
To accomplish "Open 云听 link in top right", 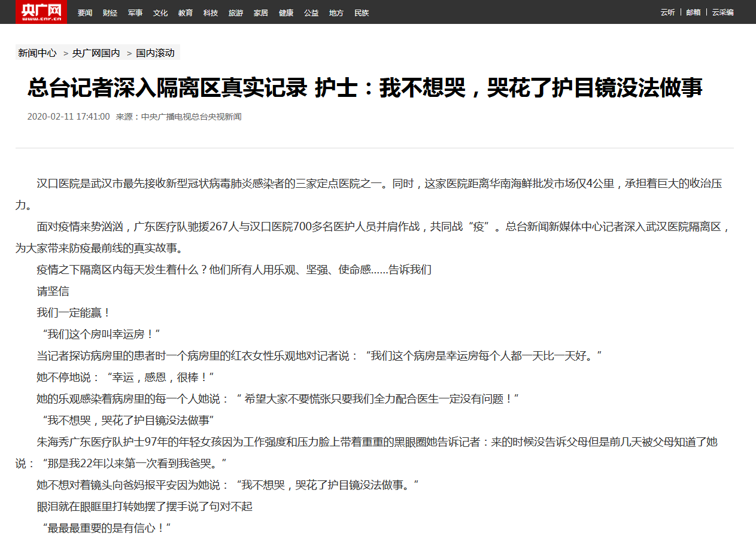I will coord(667,13).
